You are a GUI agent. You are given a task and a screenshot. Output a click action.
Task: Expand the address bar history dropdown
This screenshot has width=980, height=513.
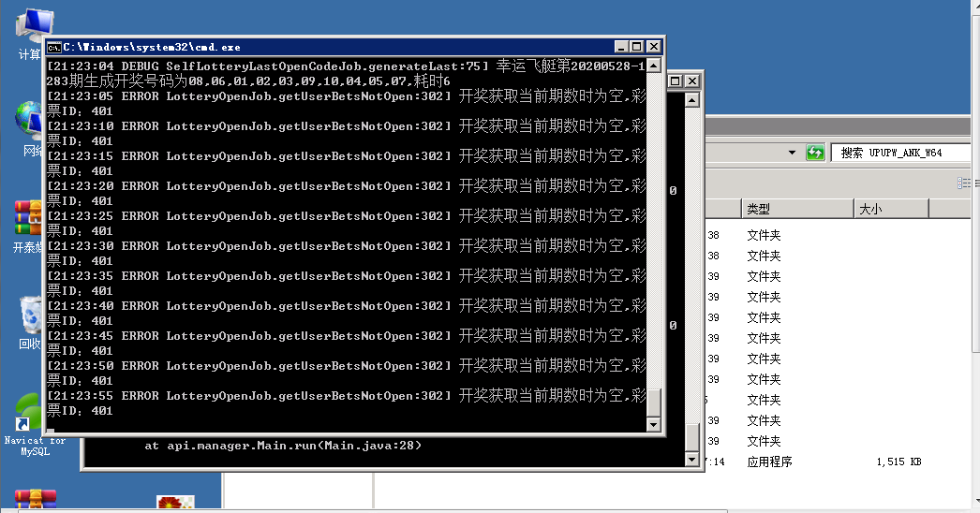point(792,153)
